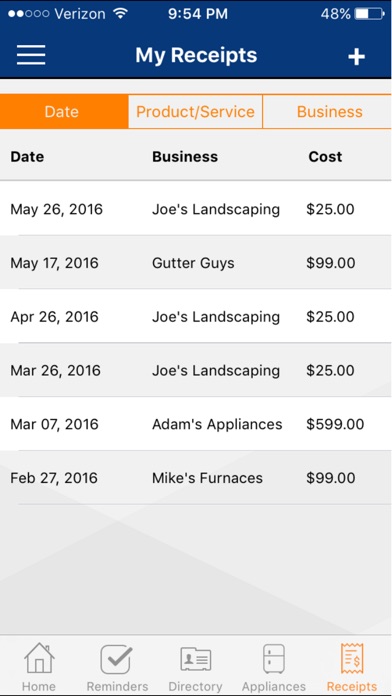The image size is (392, 696).
Task: Open the May 26 Joe's Landscaping receipt
Action: pyautogui.click(x=196, y=209)
